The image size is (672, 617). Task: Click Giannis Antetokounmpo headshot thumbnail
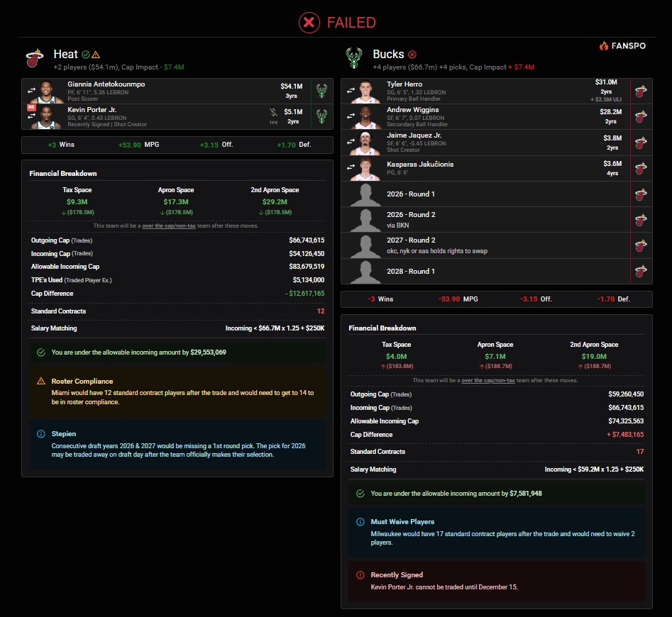(48, 91)
